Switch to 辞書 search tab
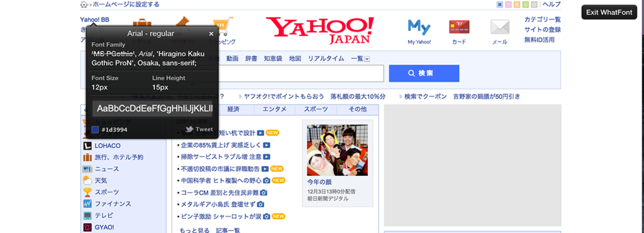Screen dimensions: 644x233 [252, 59]
